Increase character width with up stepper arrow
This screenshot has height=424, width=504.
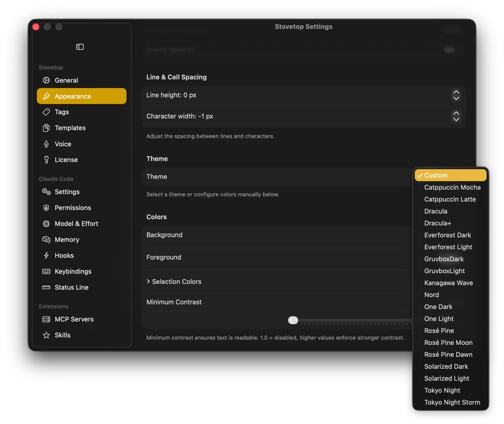click(x=456, y=113)
